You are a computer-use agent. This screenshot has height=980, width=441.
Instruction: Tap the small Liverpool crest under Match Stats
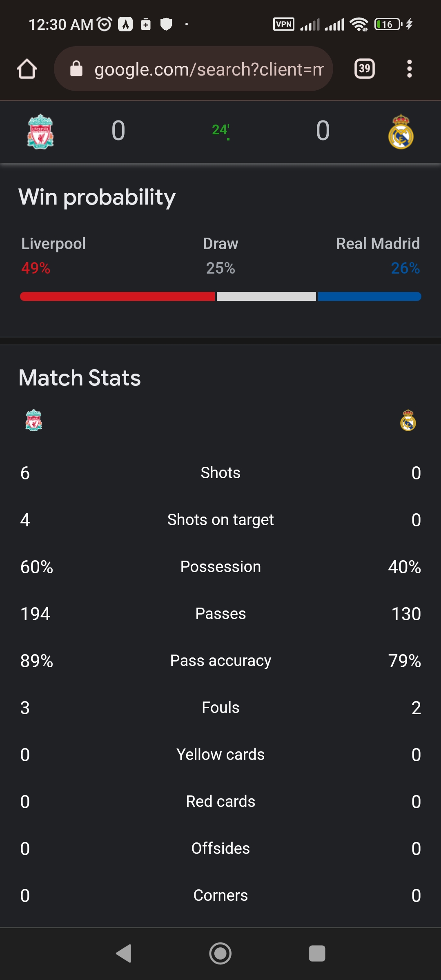(x=34, y=420)
